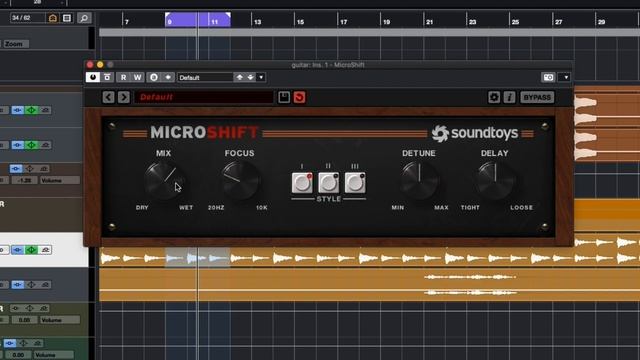640x360 pixels.
Task: Open the red Default preset display
Action: click(x=204, y=97)
